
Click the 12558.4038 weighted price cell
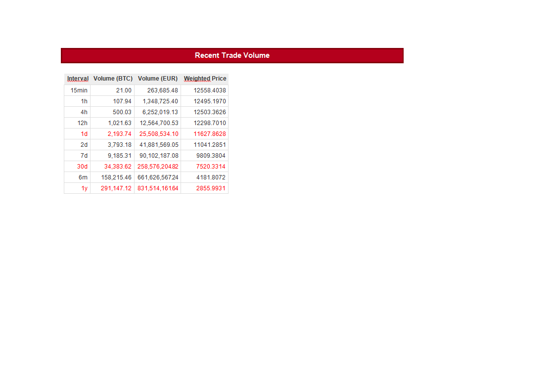coord(210,90)
